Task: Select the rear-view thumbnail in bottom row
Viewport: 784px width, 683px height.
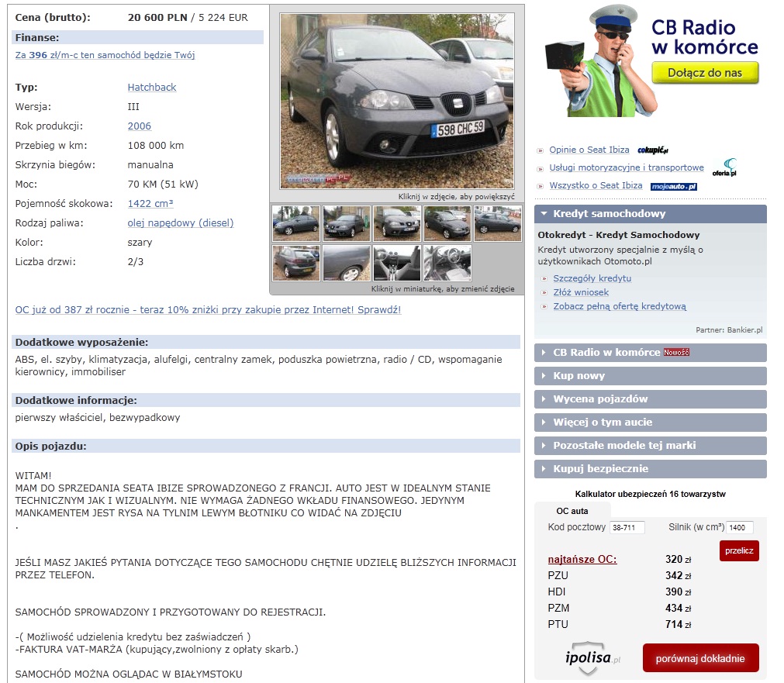Action: (296, 263)
